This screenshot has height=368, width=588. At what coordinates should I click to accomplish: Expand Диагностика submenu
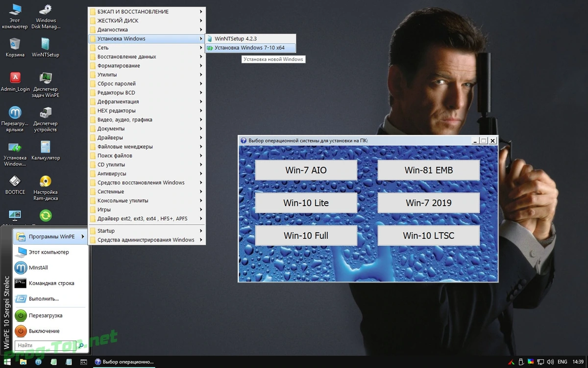[x=147, y=29]
